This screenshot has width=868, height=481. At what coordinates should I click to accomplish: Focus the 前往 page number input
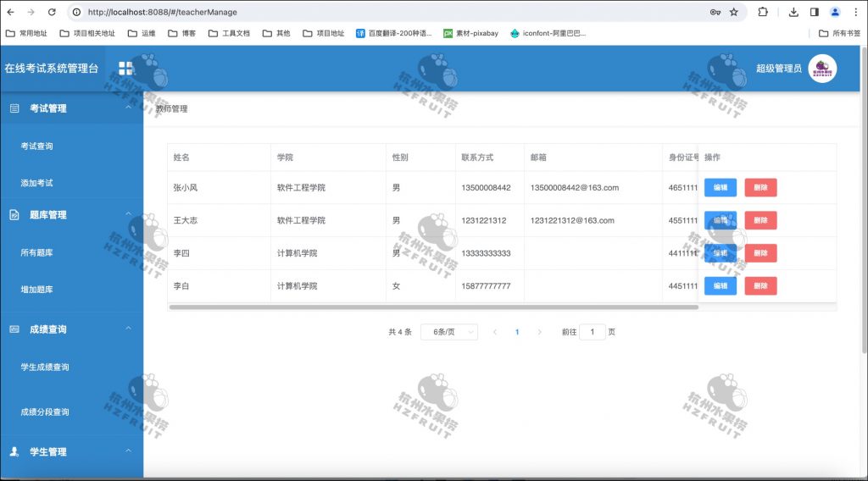593,332
